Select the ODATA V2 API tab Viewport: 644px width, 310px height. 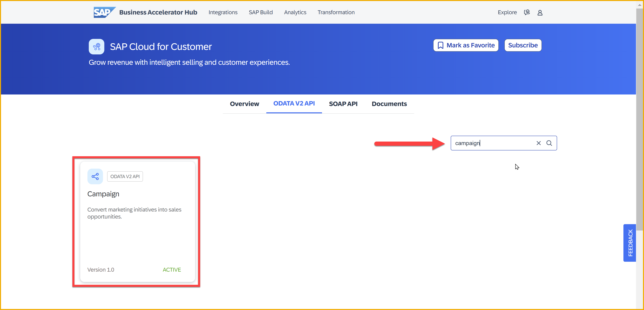(x=294, y=104)
